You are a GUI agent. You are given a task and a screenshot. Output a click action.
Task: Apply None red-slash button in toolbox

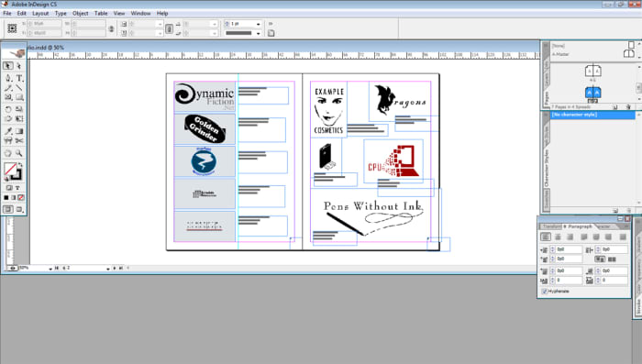21,198
